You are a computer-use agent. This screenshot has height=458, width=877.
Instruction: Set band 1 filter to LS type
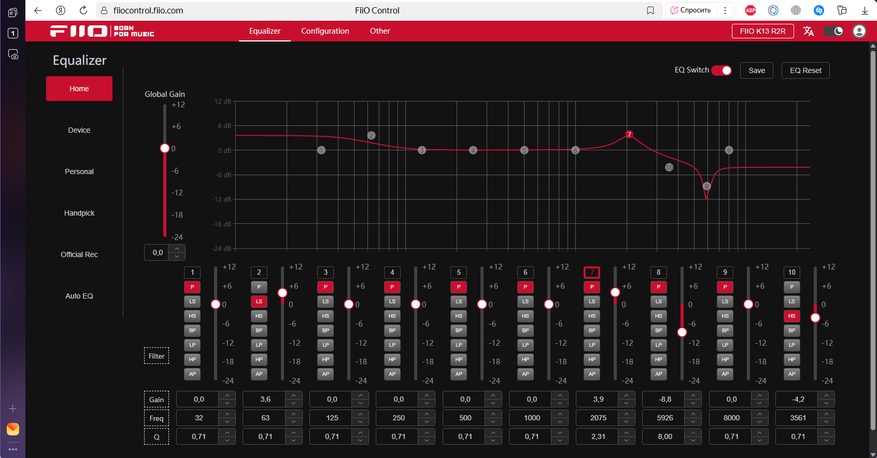[192, 301]
